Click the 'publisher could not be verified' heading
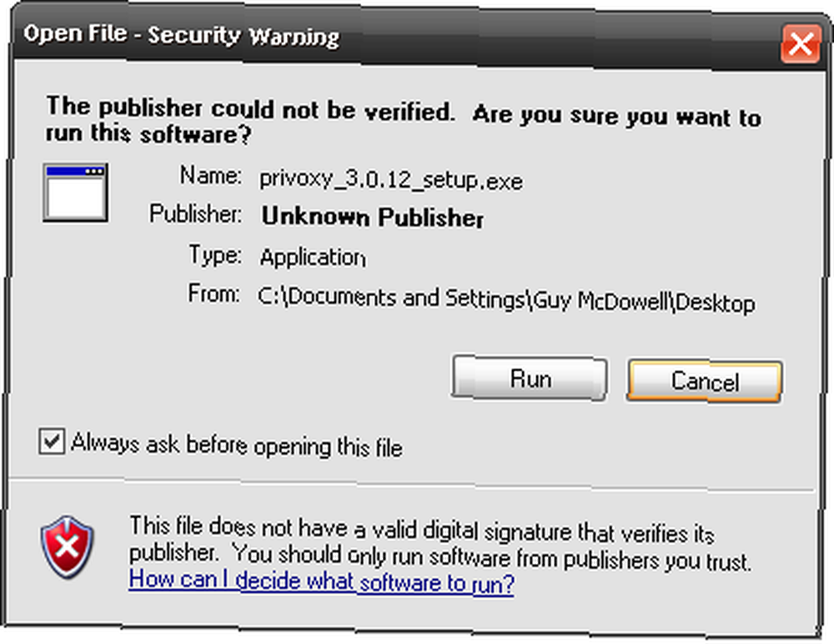Image resolution: width=834 pixels, height=644 pixels. pos(403,120)
